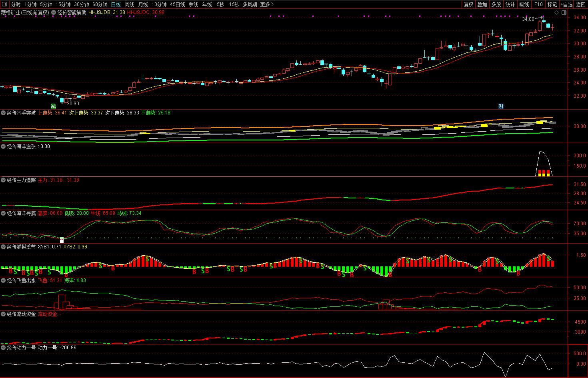Expand the 更多 periods menu
The height and width of the screenshot is (378, 588).
point(267,4)
